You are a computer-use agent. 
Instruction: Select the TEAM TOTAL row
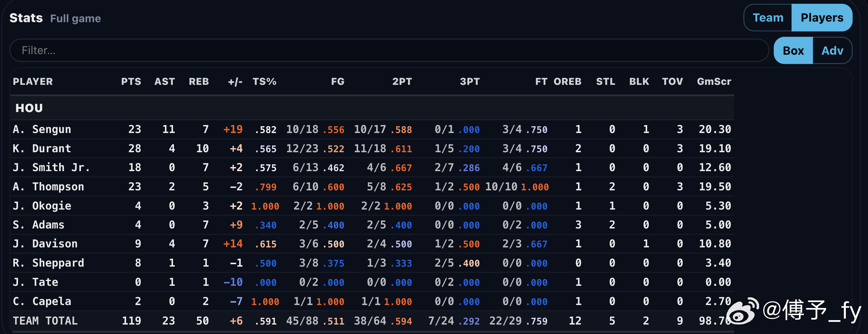click(x=45, y=320)
